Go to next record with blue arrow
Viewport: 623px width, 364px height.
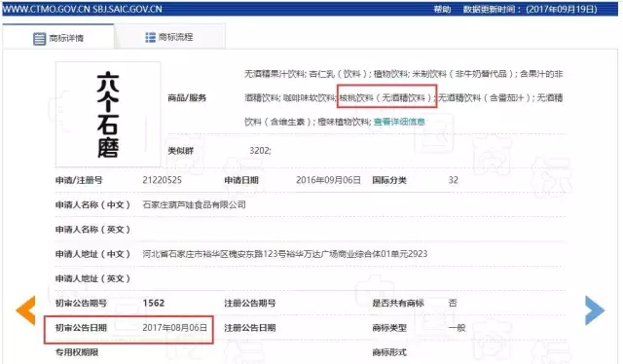[595, 310]
